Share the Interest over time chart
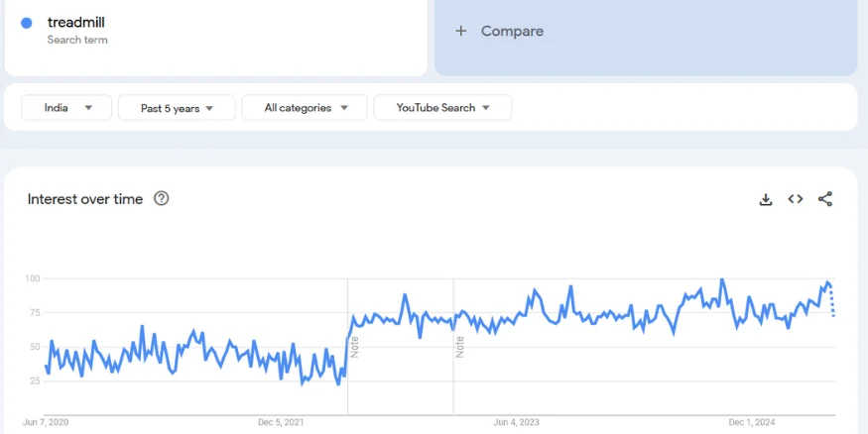 pyautogui.click(x=824, y=199)
